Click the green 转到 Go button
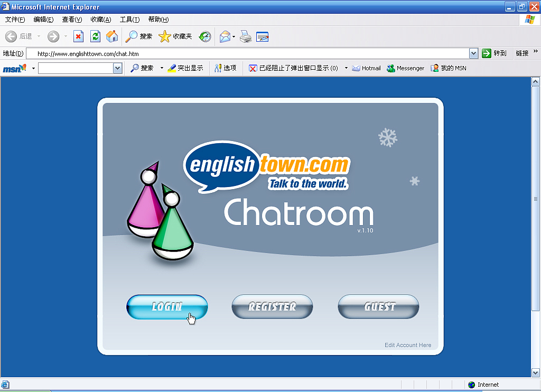The height and width of the screenshot is (392, 541). (494, 53)
